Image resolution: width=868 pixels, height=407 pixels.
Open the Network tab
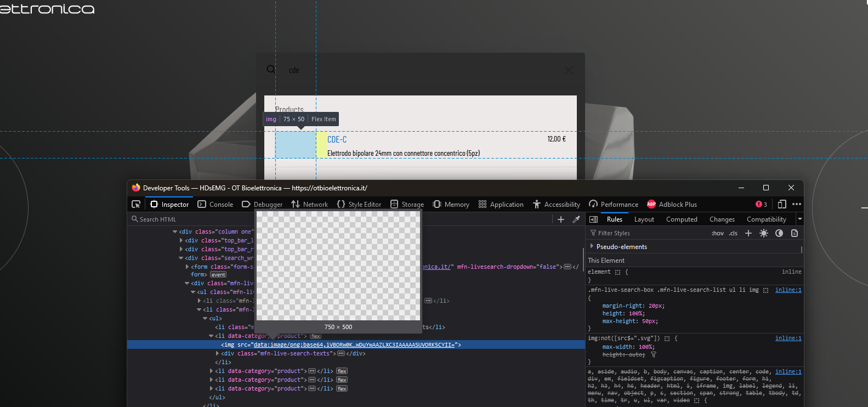pyautogui.click(x=310, y=204)
